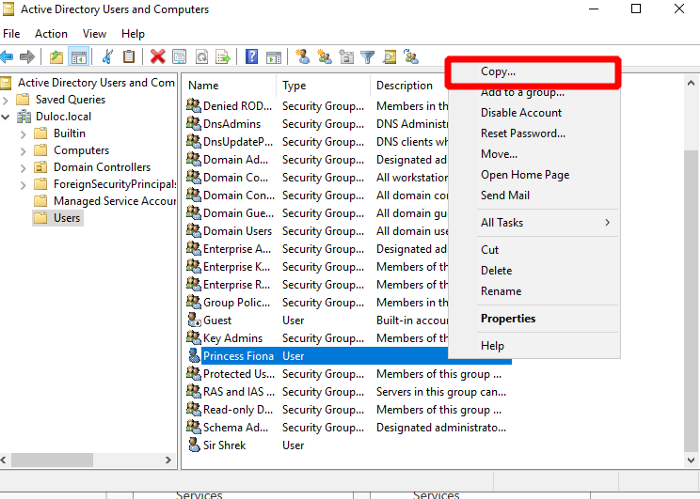Screen dimensions: 700x499
Task: Click scroll-down arrow of list scrollbar
Action: click(691, 460)
